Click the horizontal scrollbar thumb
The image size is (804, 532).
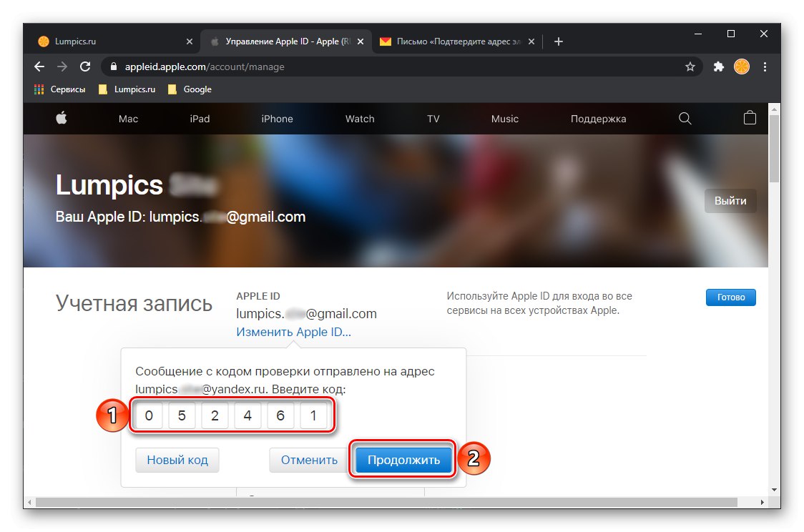click(386, 502)
